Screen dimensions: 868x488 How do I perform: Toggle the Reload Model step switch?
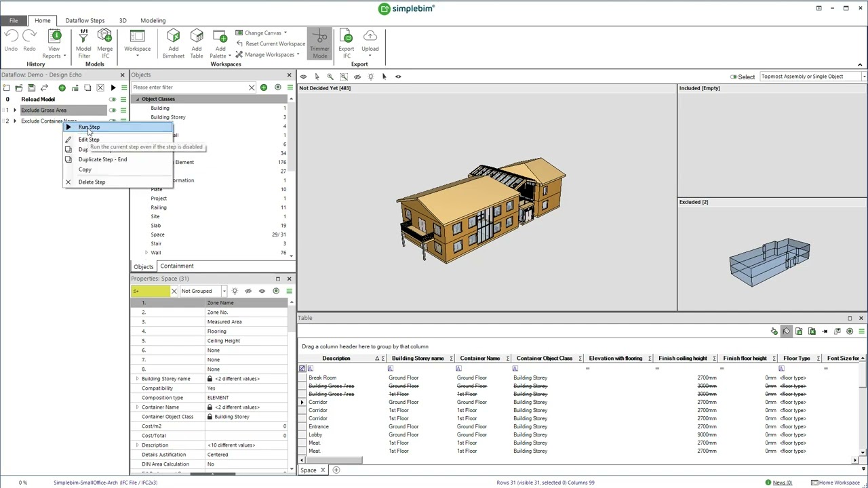tap(113, 100)
